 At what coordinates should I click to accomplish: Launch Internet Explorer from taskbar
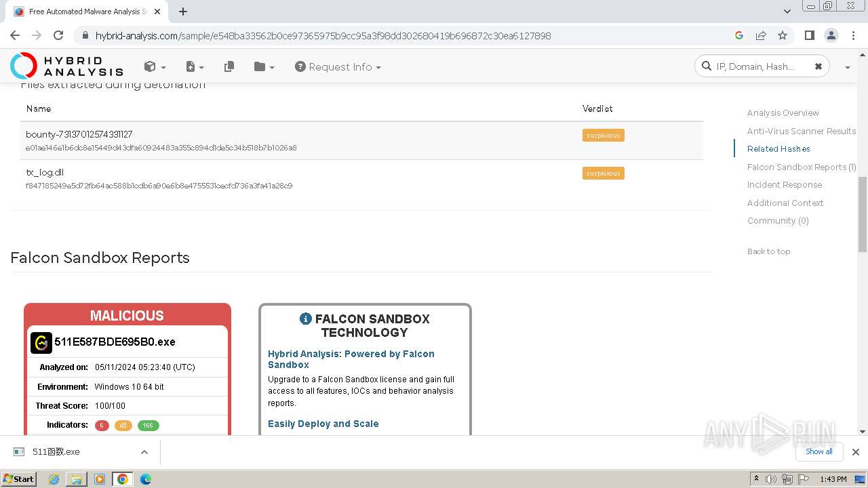[x=54, y=479]
